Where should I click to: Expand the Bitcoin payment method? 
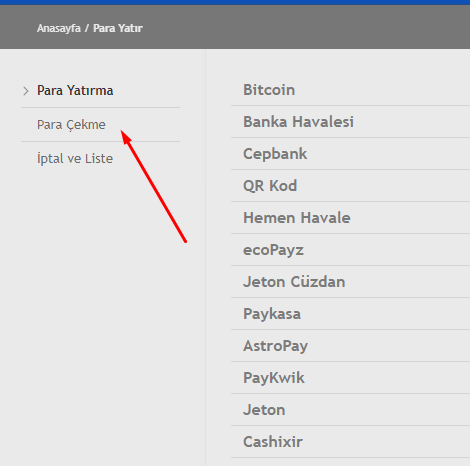350,90
